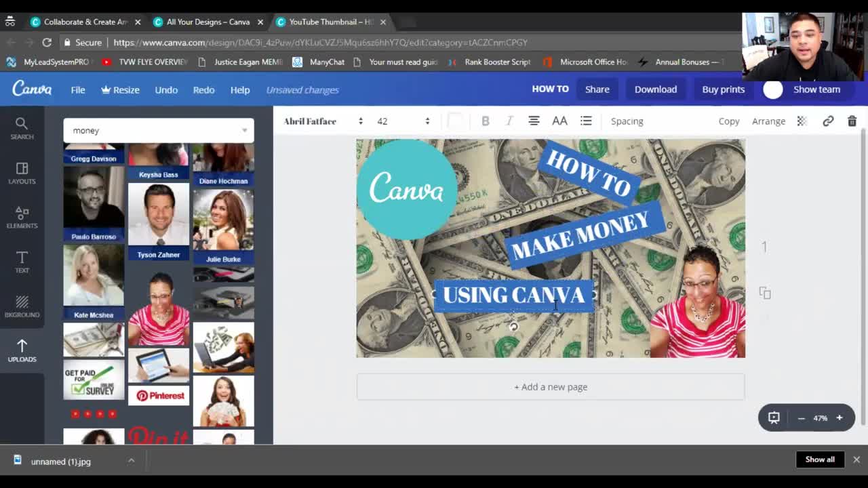This screenshot has height=488, width=868.
Task: Switch to Collaborate & Create browser tab
Action: coord(85,22)
